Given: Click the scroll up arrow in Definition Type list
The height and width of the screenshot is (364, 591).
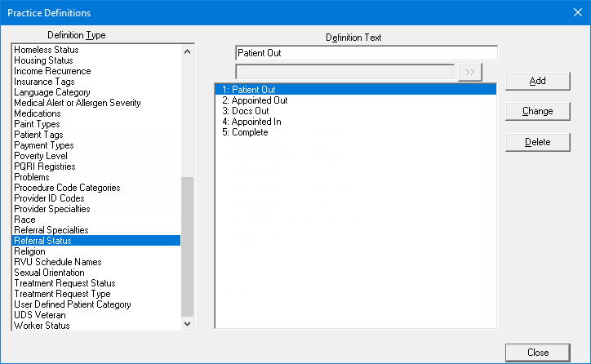Looking at the screenshot, I should coord(187,51).
